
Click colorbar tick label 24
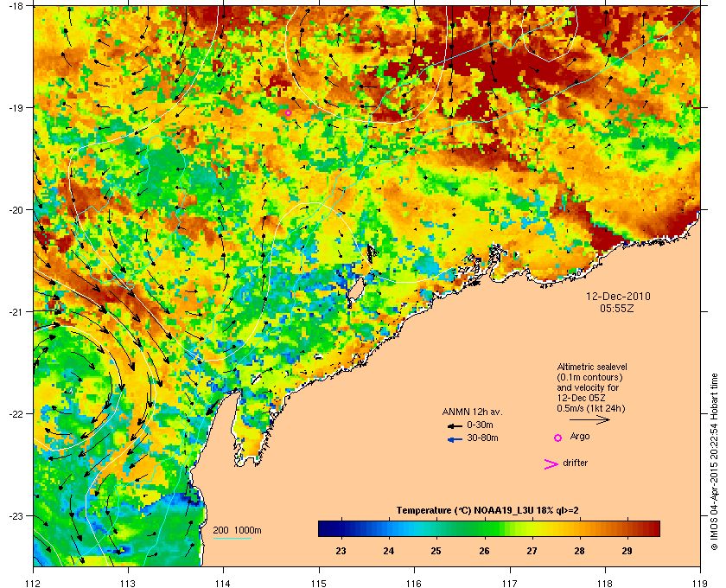pos(388,551)
